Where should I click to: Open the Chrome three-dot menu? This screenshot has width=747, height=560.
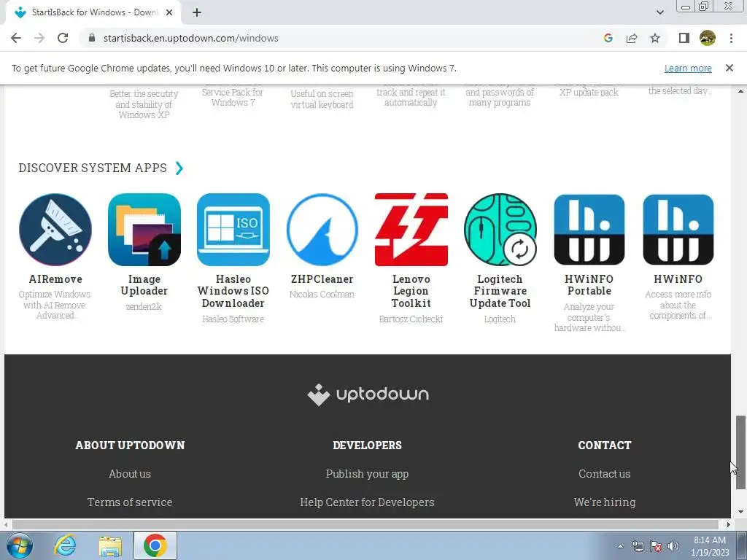tap(731, 38)
